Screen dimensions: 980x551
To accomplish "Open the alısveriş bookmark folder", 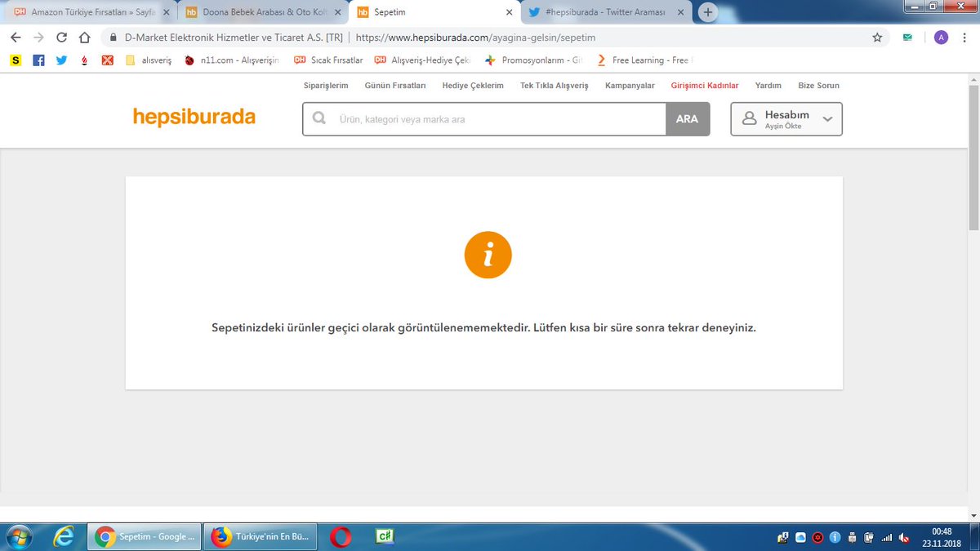I will [148, 60].
